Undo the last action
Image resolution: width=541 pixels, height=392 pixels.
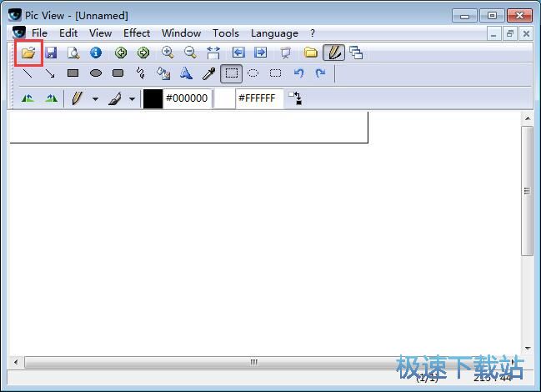(x=298, y=73)
